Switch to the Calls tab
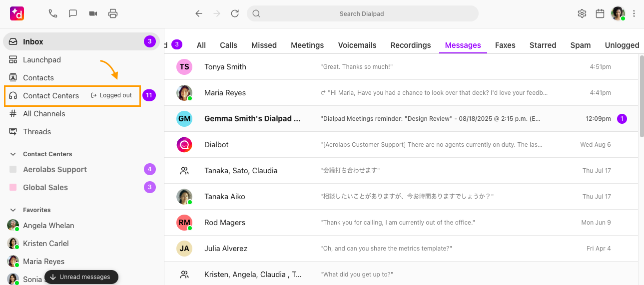Screen dimensions: 644x285 (x=228, y=45)
